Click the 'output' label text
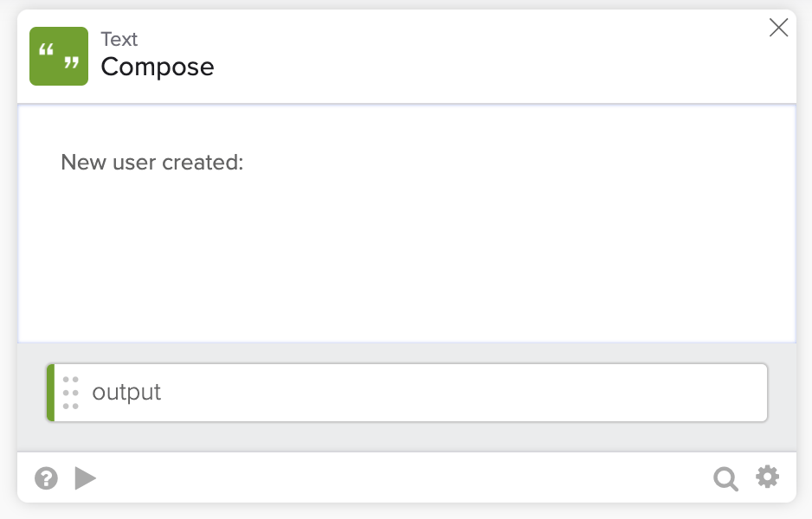Screen dimensions: 812x519 (126, 393)
